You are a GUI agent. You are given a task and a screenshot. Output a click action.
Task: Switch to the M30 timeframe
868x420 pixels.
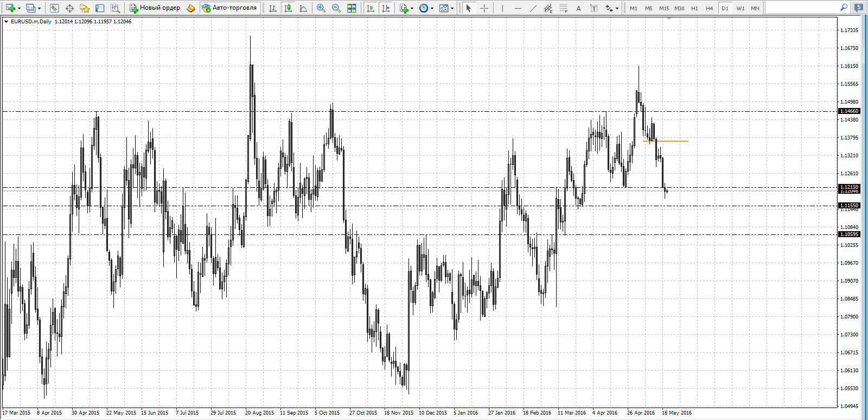click(x=679, y=8)
